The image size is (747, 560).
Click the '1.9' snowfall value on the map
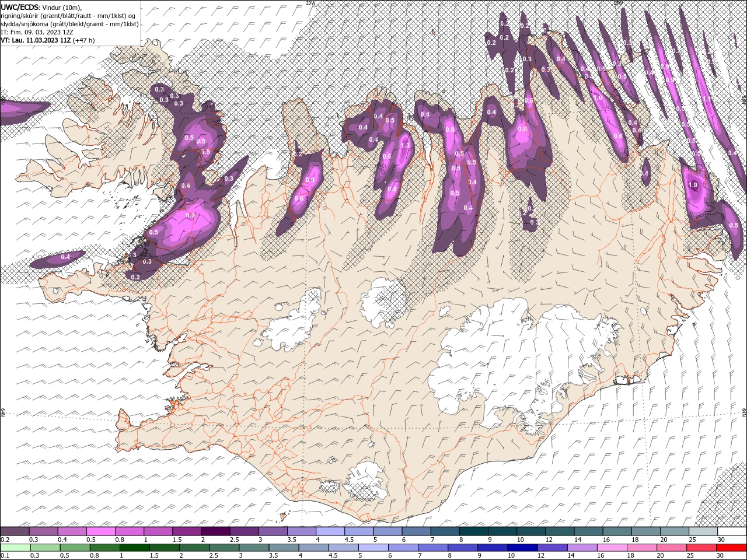pos(693,185)
